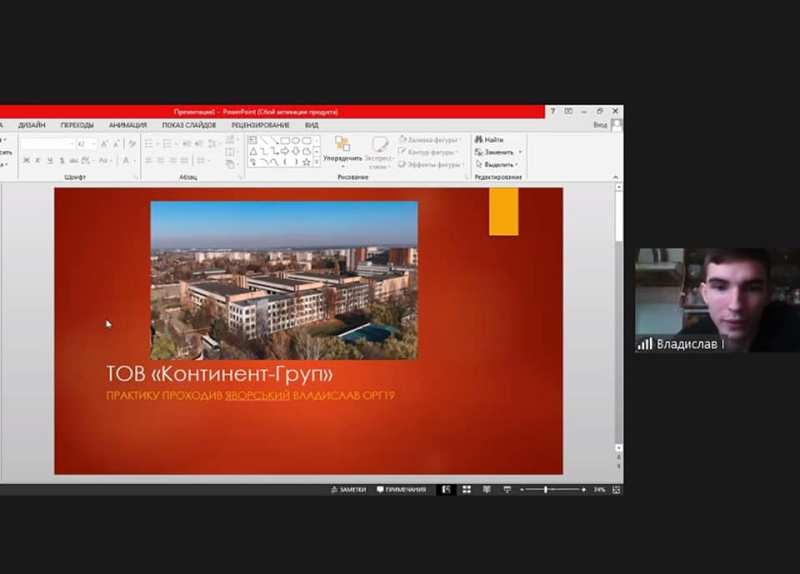Click the Вход sign-in link

[600, 124]
